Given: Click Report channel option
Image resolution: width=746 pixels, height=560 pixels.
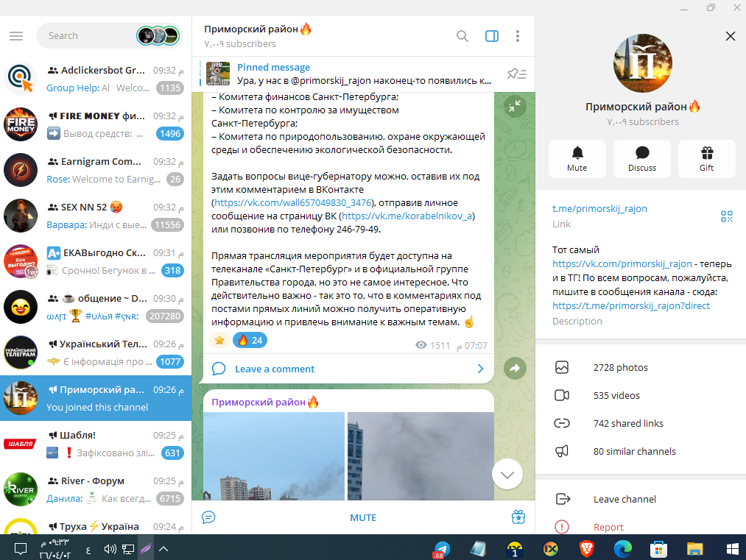Looking at the screenshot, I should pyautogui.click(x=641, y=527).
